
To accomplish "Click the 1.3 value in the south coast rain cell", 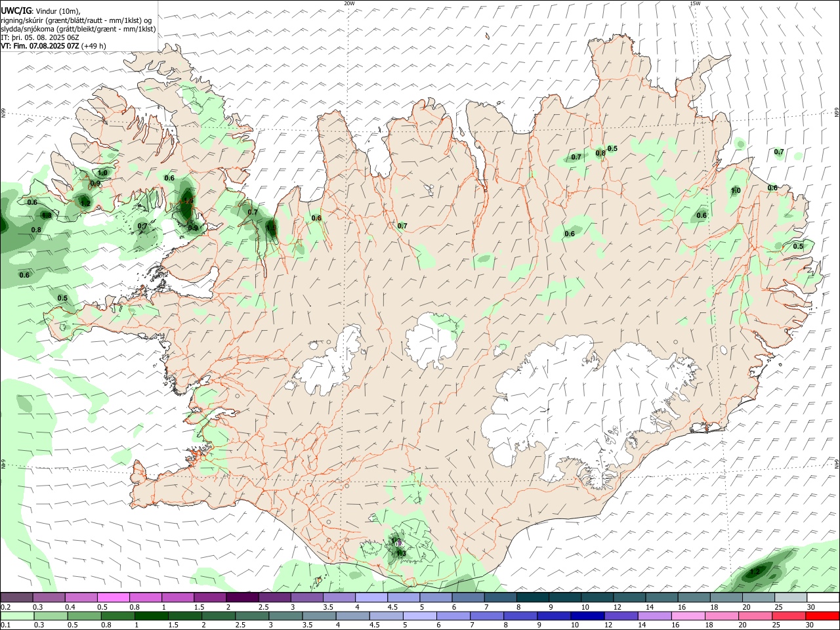I will [x=402, y=553].
